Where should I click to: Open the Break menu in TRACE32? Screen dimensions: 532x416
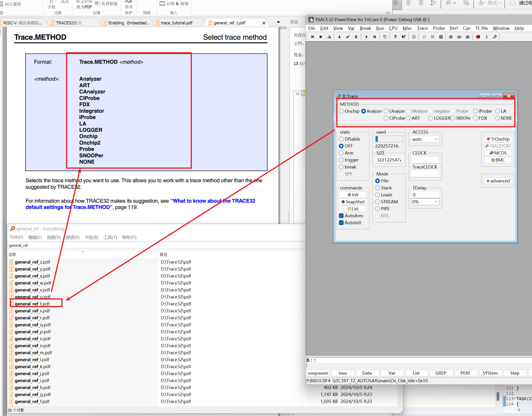[x=365, y=28]
